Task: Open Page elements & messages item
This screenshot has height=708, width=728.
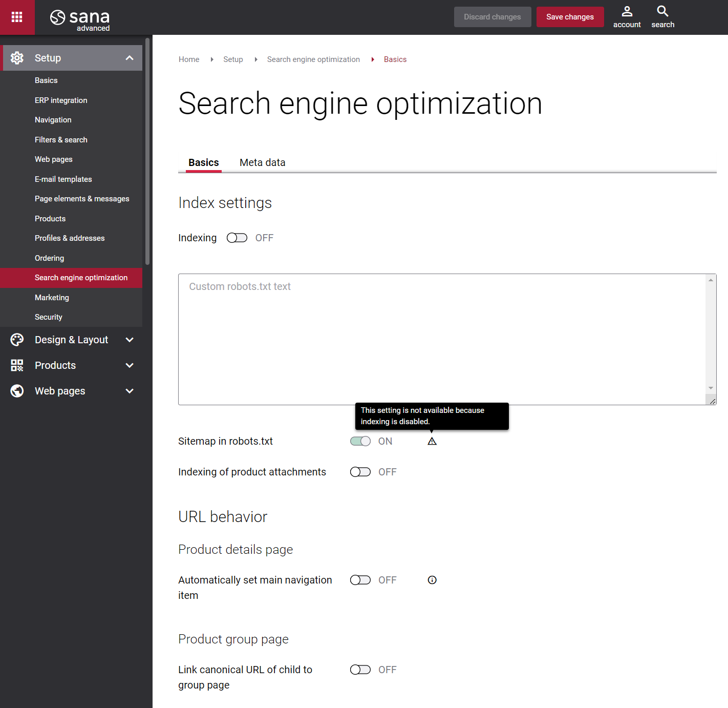Action: [82, 199]
